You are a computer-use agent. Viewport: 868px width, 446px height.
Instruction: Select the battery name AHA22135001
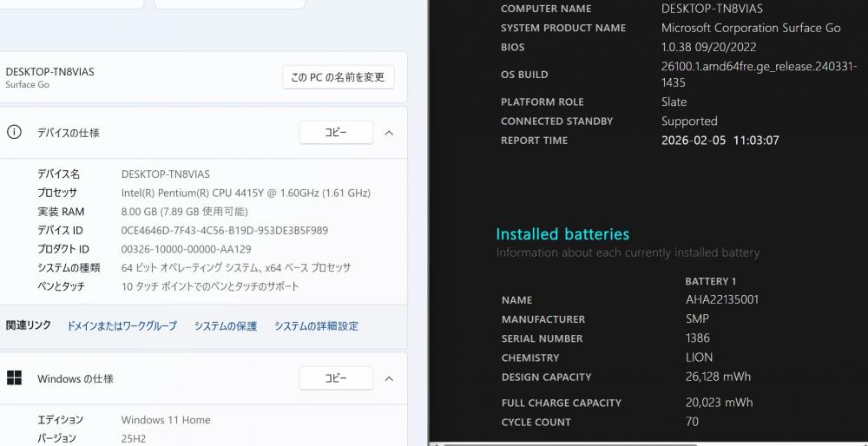722,300
